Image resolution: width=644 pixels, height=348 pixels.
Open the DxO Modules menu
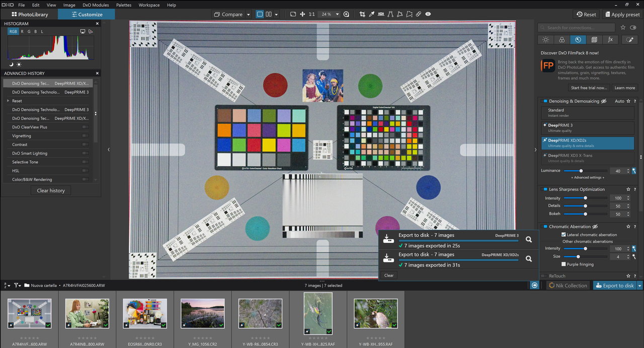click(96, 5)
